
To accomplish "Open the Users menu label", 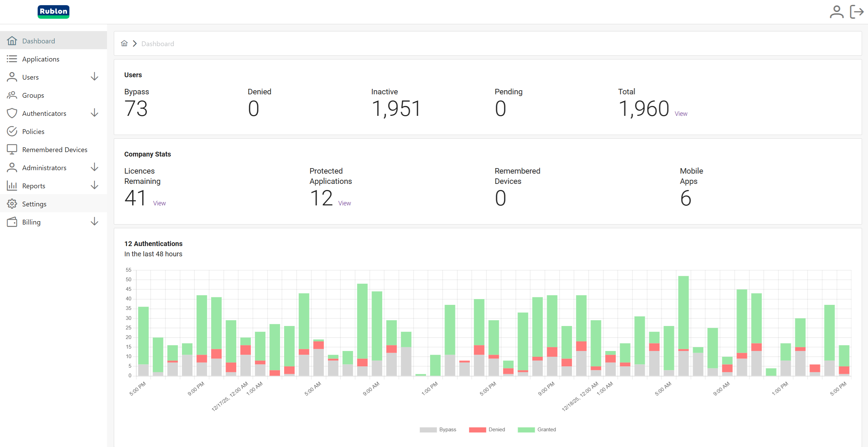I will [x=30, y=77].
